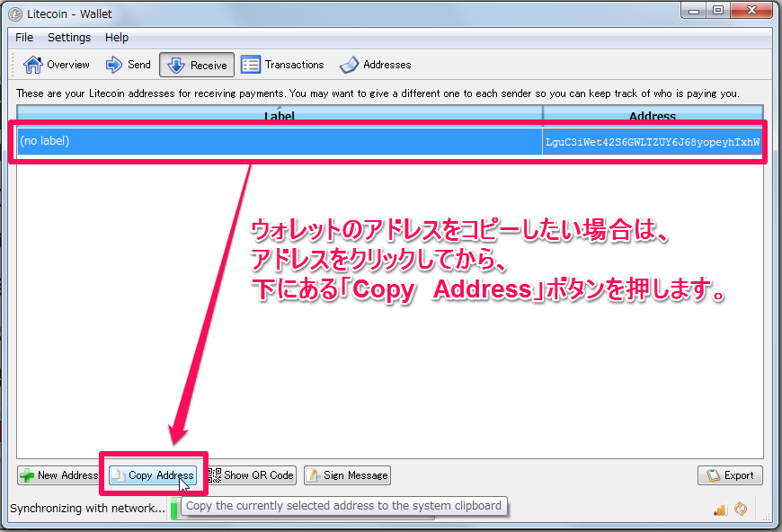782x532 pixels.
Task: Click the 'Synchronizing with network...' status text
Action: click(x=87, y=508)
